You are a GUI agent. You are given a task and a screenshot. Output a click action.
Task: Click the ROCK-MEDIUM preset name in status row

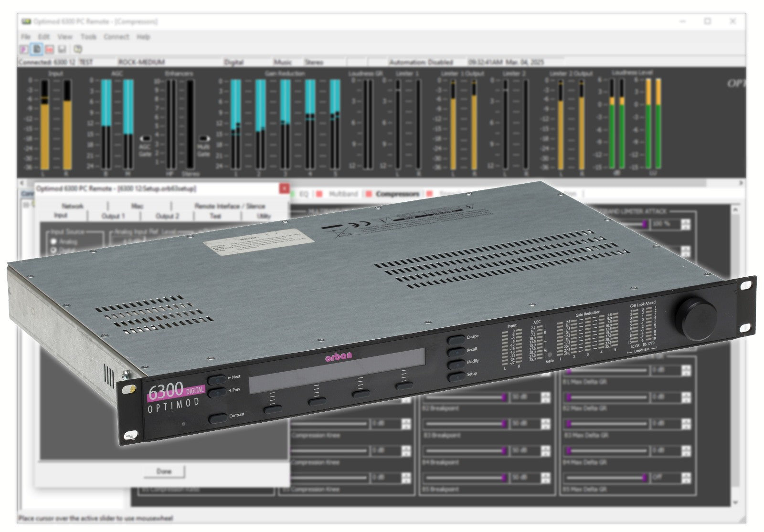tap(141, 62)
